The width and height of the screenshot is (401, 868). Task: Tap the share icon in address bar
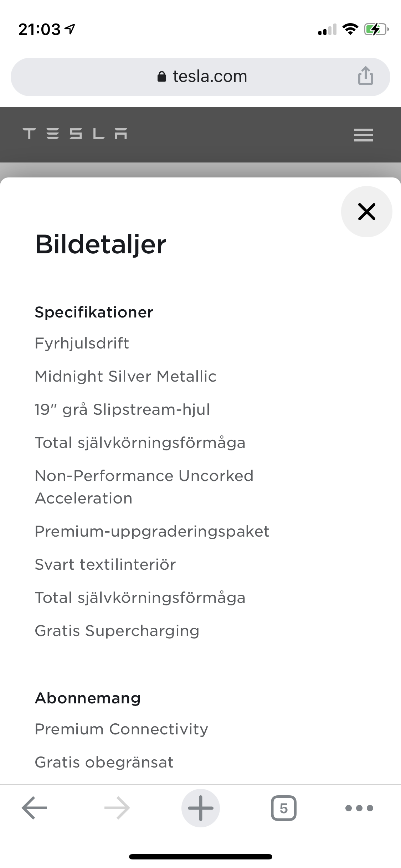365,76
